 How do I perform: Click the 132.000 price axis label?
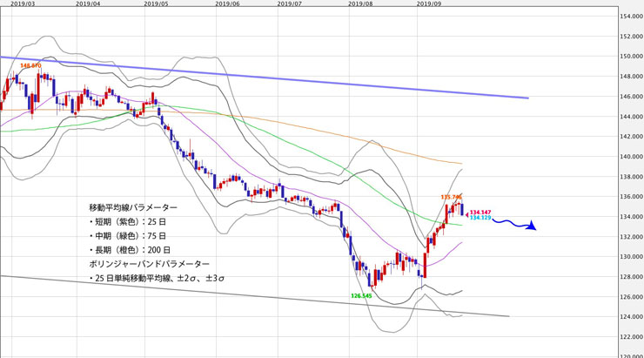coord(632,237)
